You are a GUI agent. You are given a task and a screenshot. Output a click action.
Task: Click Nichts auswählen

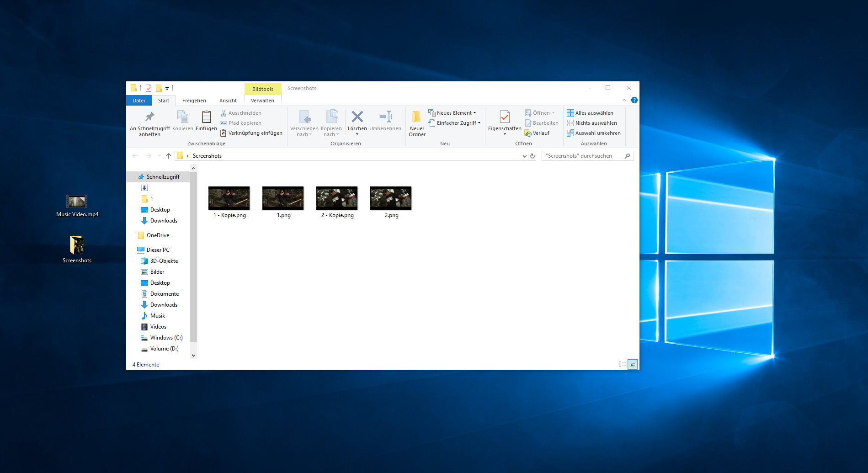coord(592,123)
